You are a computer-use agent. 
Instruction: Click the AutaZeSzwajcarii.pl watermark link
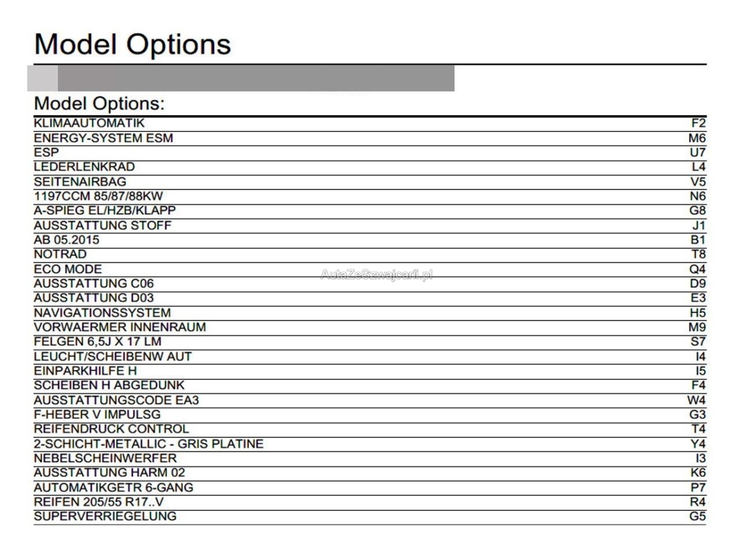(x=376, y=274)
